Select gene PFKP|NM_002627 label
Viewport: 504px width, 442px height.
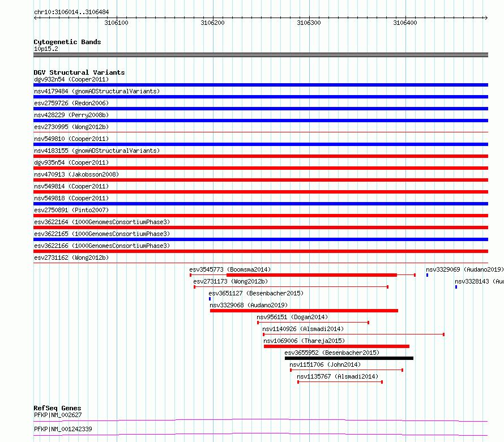click(x=58, y=415)
